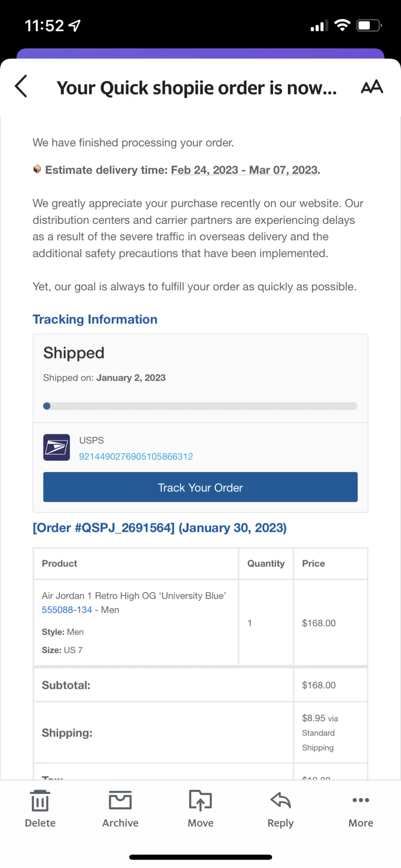
Task: Tap the USPS logo icon
Action: click(x=57, y=447)
